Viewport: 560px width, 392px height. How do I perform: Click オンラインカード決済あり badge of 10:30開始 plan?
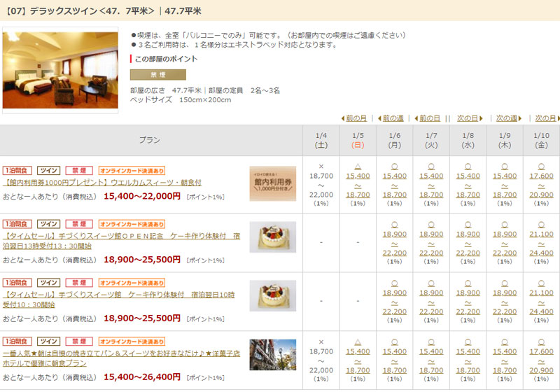pos(132,283)
